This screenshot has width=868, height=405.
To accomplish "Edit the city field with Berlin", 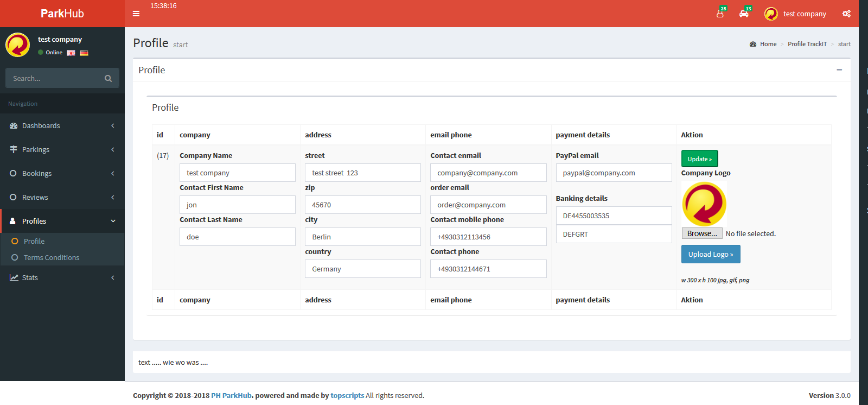I will coord(363,237).
